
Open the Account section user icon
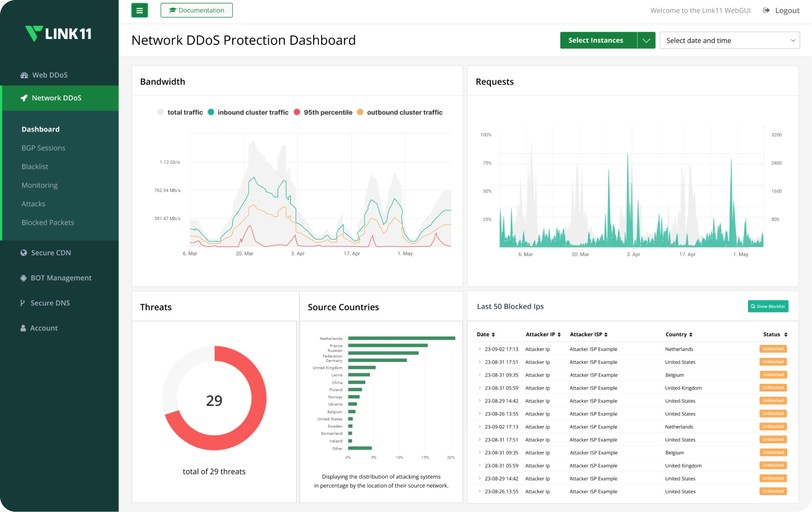[x=23, y=328]
